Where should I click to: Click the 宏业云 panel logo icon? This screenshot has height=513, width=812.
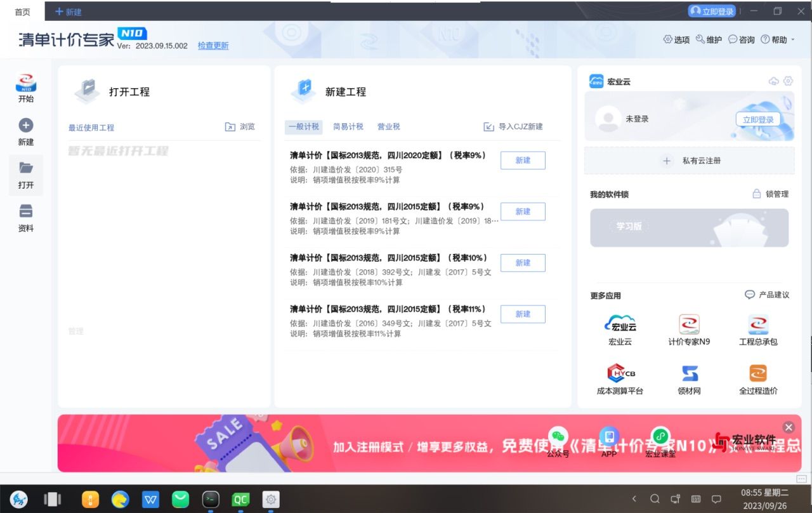[596, 81]
